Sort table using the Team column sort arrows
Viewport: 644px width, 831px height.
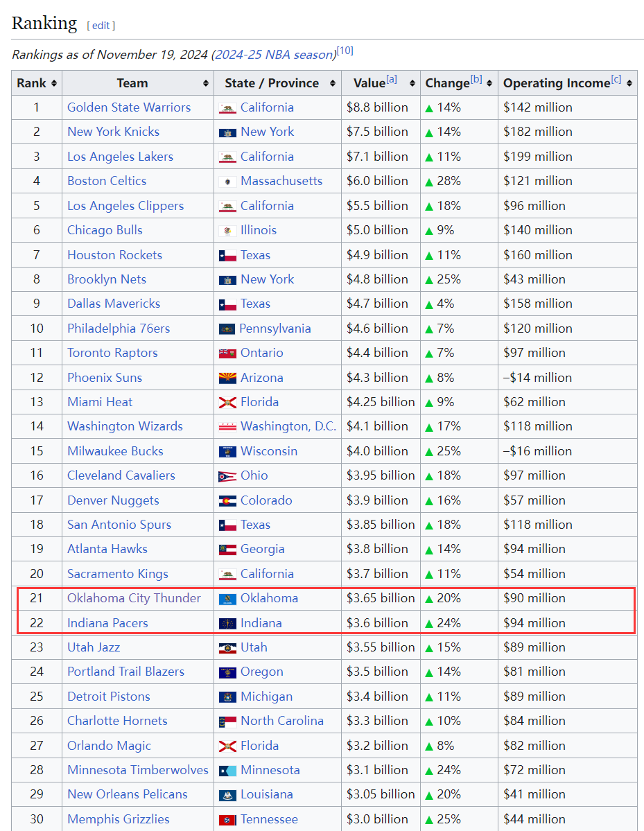coord(206,83)
